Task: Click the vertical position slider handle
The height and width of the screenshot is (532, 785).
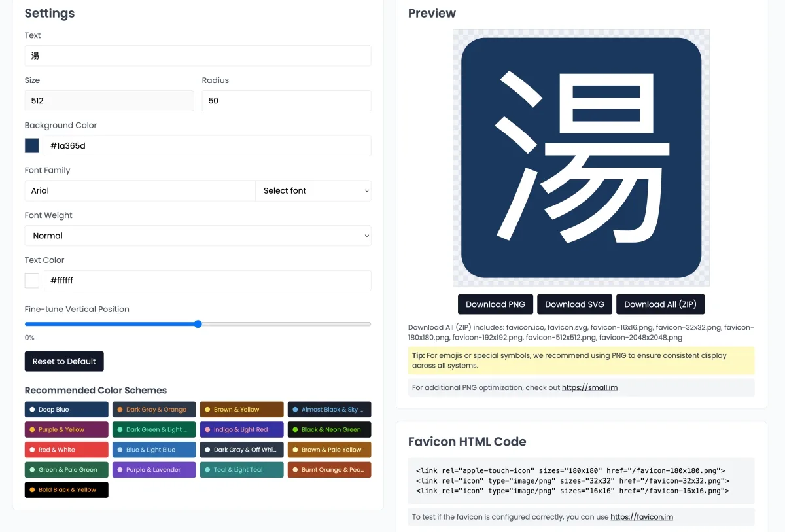Action: 198,324
